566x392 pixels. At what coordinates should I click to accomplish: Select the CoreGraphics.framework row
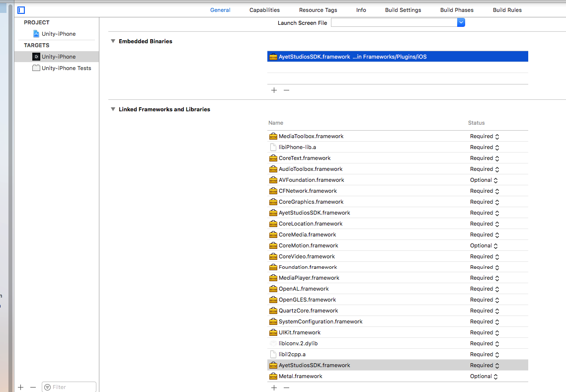click(x=398, y=202)
